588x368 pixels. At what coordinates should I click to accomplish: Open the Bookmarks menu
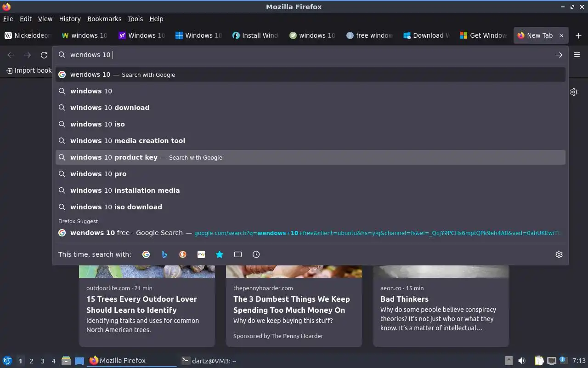coord(104,19)
